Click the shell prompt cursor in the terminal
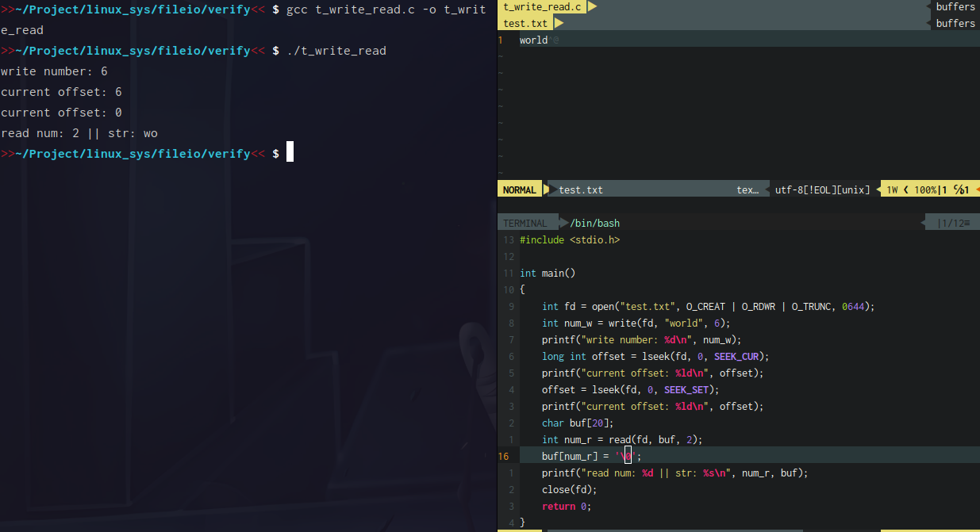Screen dimensions: 980x532 [289, 151]
